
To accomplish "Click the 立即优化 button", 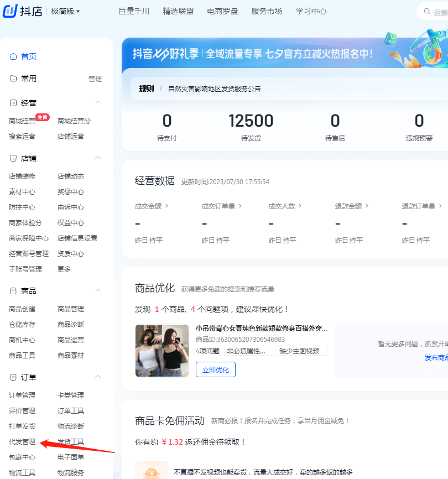I will (216, 369).
